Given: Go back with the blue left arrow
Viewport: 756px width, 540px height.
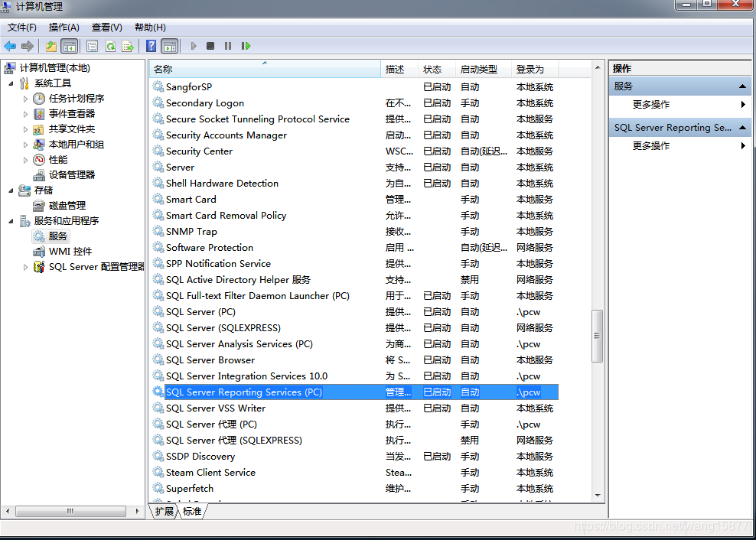Looking at the screenshot, I should [10, 47].
